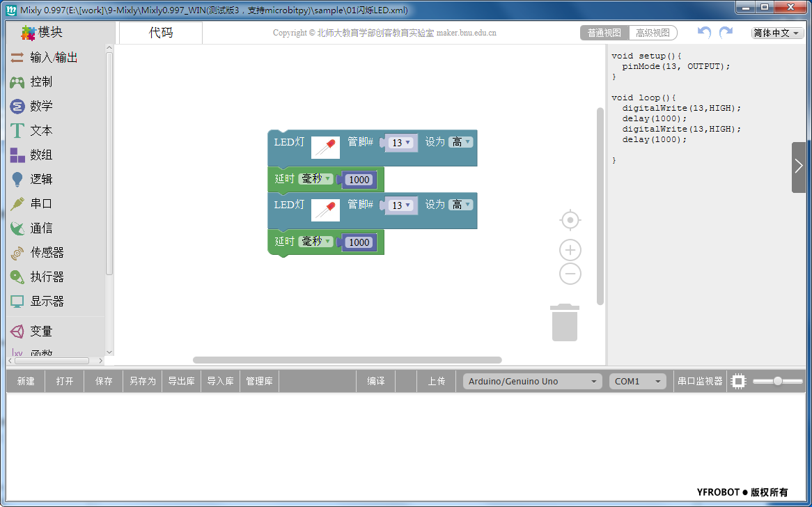Open the Arduino/Genuino Uno board dropdown
Screen dimensions: 812x507
[533, 381]
